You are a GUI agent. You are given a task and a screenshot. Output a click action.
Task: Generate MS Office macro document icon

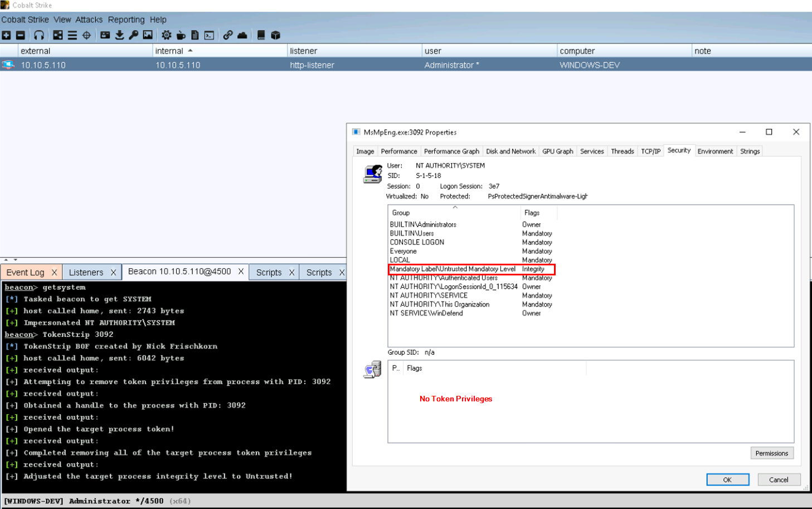pyautogui.click(x=195, y=35)
